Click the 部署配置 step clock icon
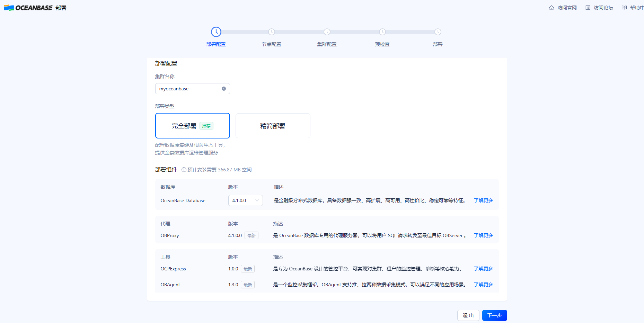 [x=216, y=32]
